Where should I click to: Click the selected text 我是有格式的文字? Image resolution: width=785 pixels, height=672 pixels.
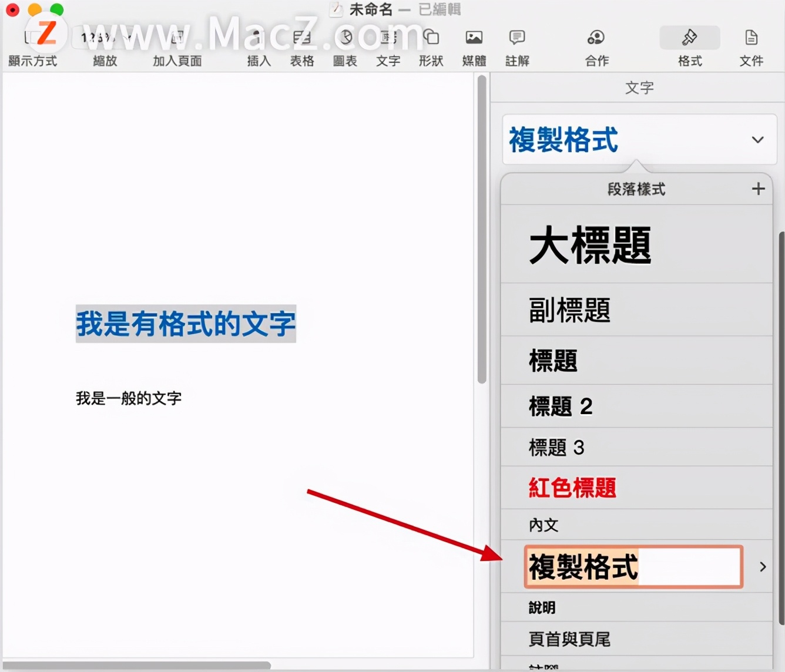click(186, 324)
